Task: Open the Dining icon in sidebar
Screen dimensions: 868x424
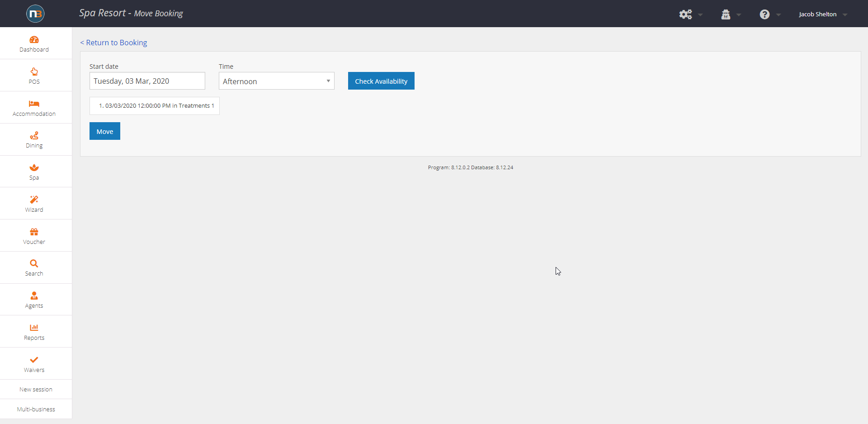Action: (34, 135)
